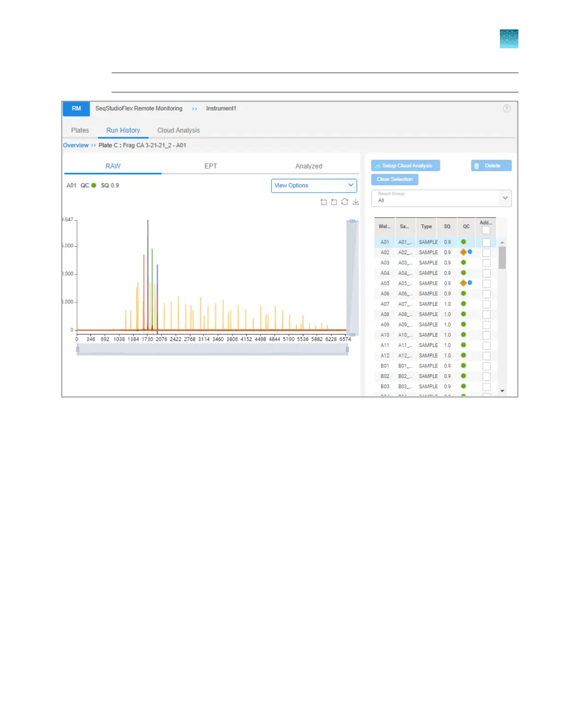Image resolution: width=563 pixels, height=728 pixels.
Task: Switch to the EPT tab
Action: click(211, 166)
